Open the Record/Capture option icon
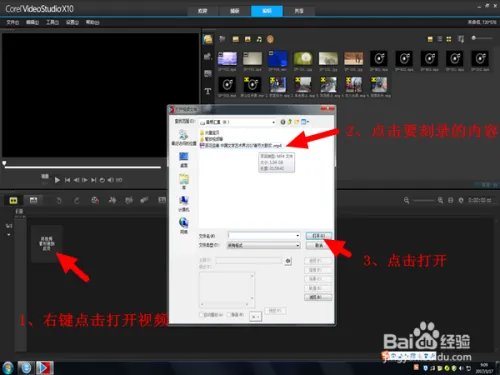Screen dimensions: 500x375 [95, 200]
